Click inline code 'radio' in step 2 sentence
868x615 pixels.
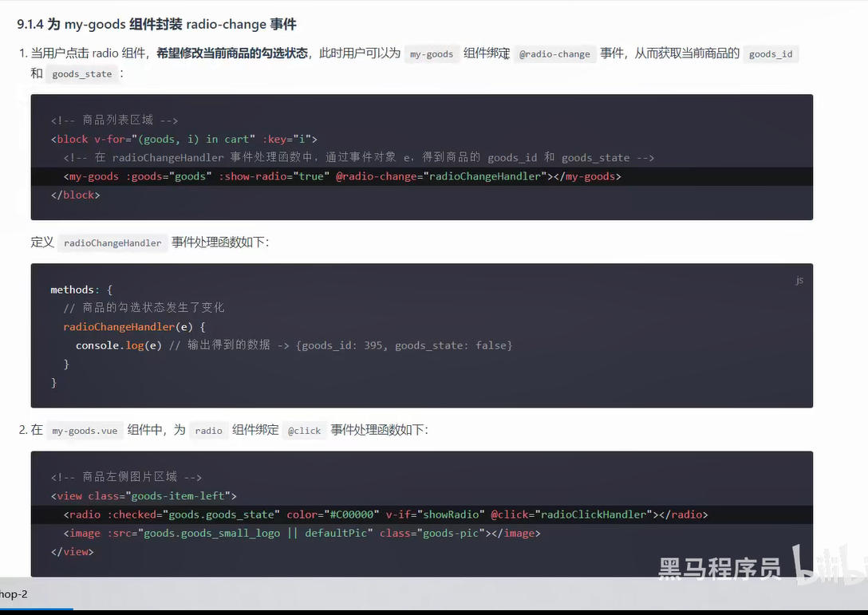click(209, 431)
